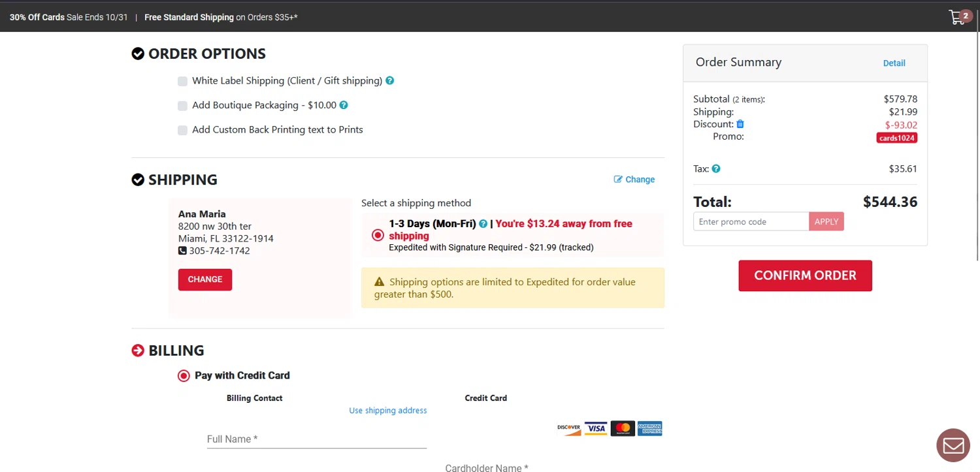Select the 1-3 Days shipping radio button

pos(378,235)
